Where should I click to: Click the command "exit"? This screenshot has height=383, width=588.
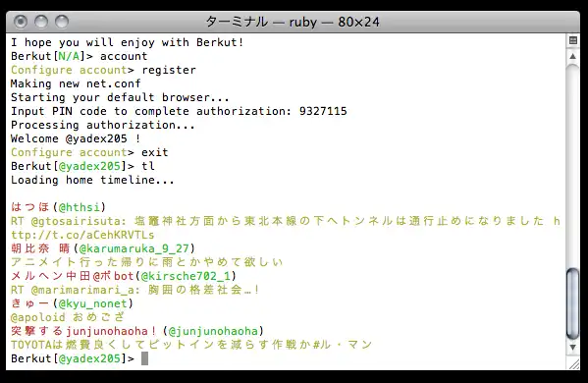pyautogui.click(x=155, y=152)
